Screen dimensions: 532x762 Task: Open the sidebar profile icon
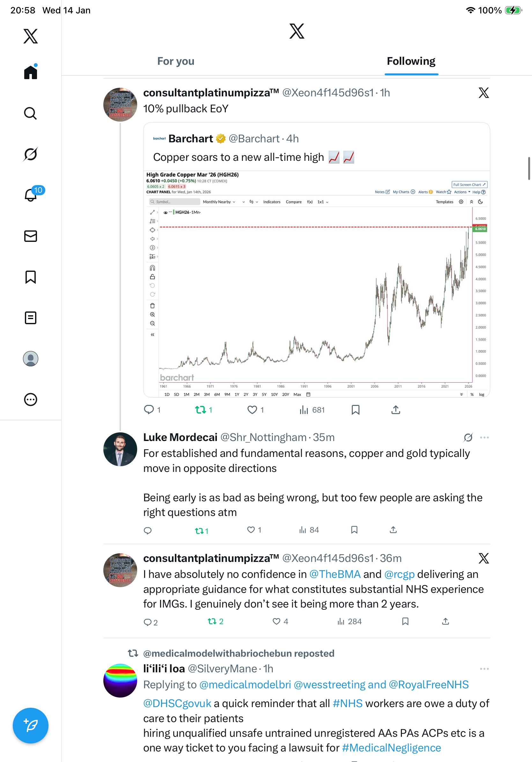pyautogui.click(x=31, y=359)
